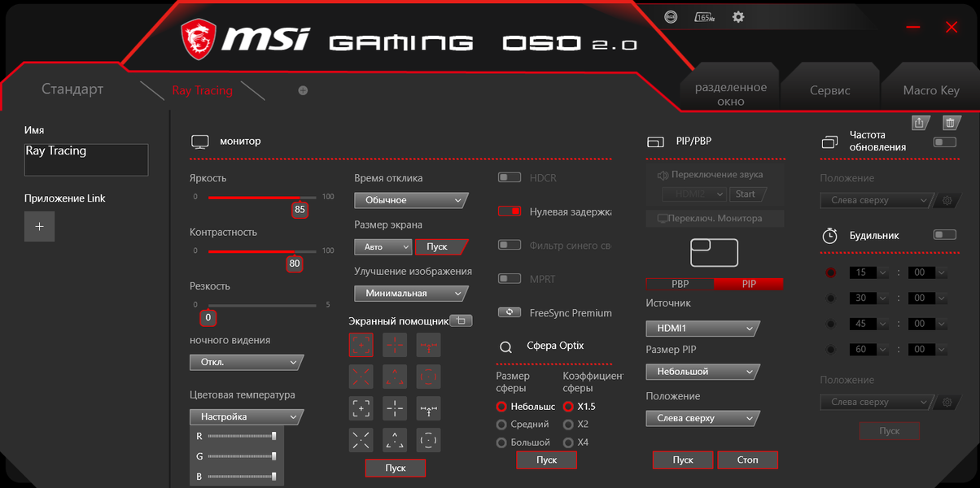The height and width of the screenshot is (488, 980).
Task: Open разделенное окно tab
Action: (731, 94)
